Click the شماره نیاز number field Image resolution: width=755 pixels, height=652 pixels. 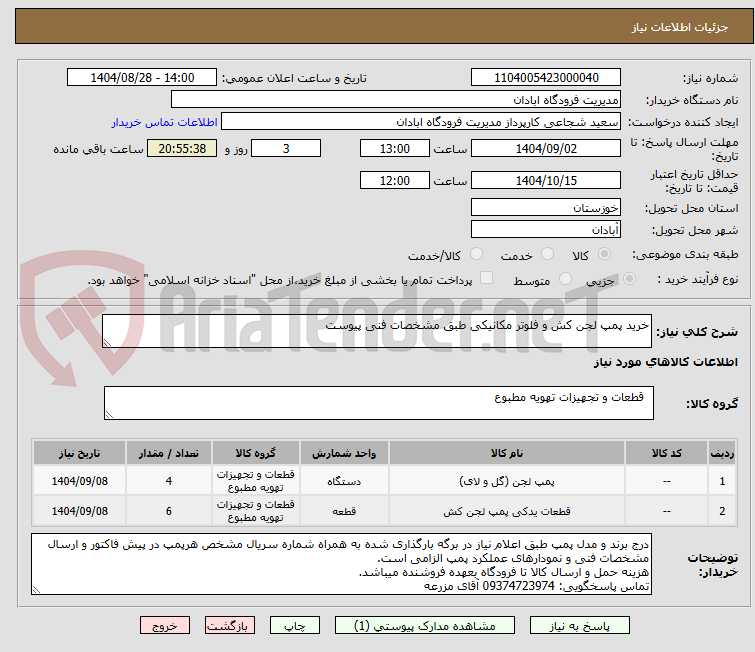[546, 78]
